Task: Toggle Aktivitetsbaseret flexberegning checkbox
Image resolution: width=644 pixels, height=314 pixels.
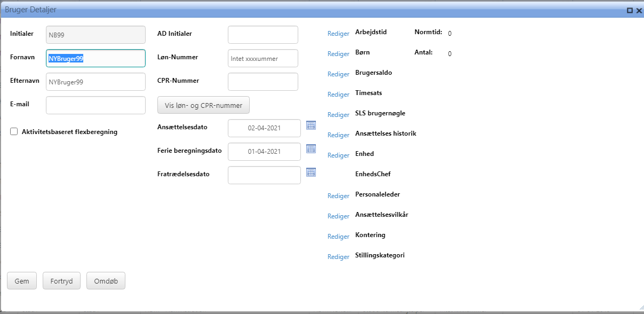Action: [x=14, y=131]
